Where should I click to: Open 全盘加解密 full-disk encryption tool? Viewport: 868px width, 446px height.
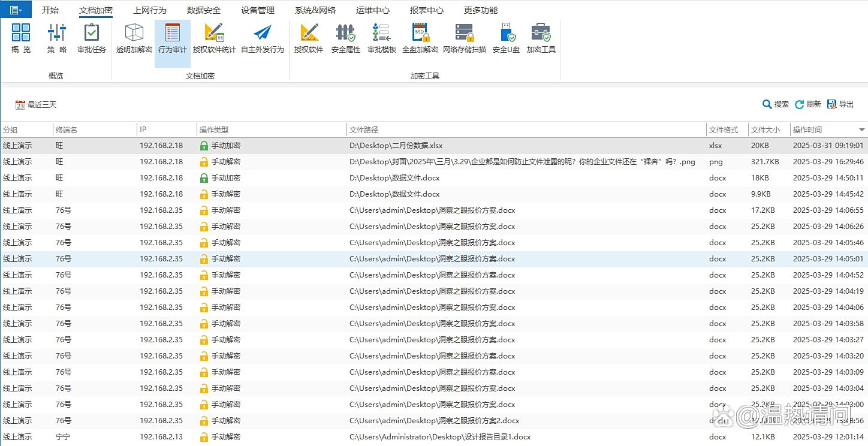(x=420, y=38)
